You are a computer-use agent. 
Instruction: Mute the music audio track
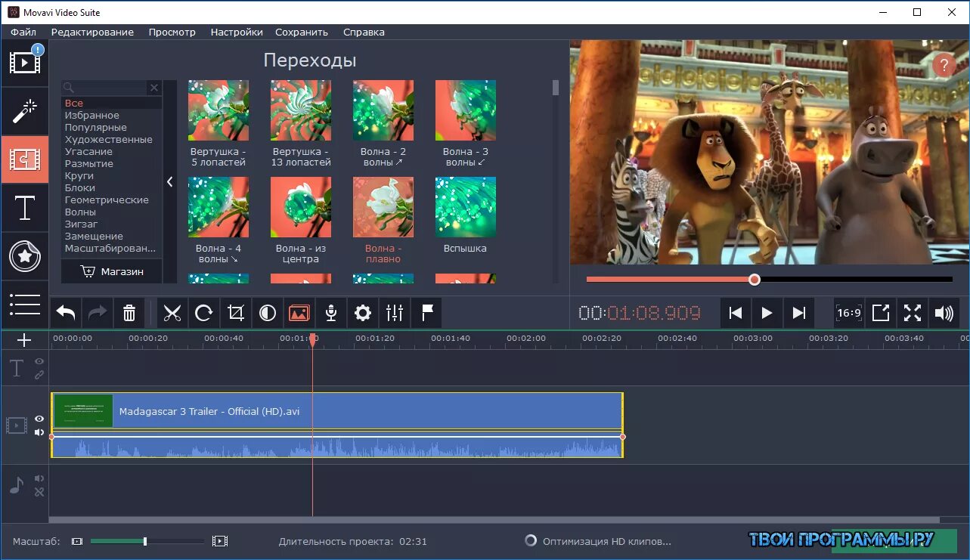coord(39,478)
